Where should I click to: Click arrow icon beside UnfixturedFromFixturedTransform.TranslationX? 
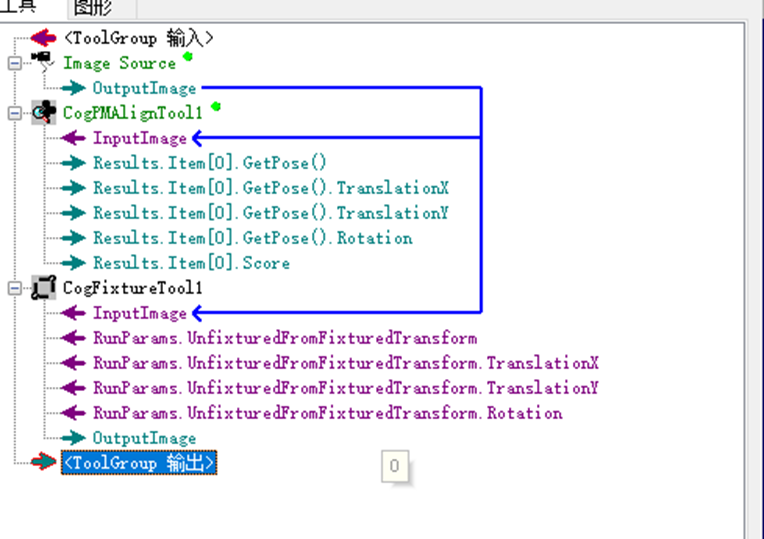pos(74,363)
